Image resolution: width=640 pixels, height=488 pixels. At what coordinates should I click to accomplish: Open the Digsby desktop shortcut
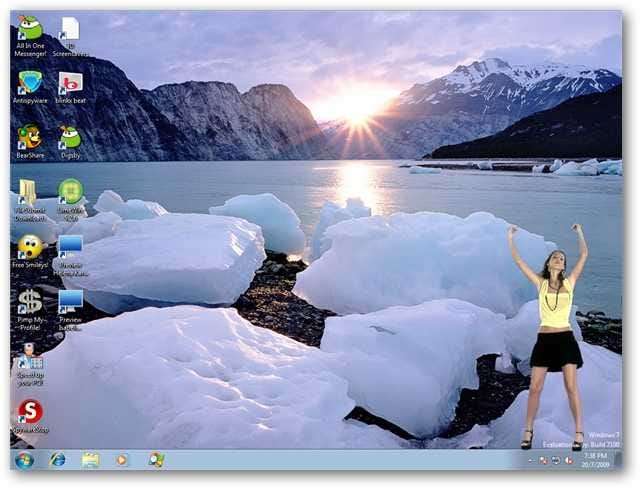pyautogui.click(x=71, y=141)
